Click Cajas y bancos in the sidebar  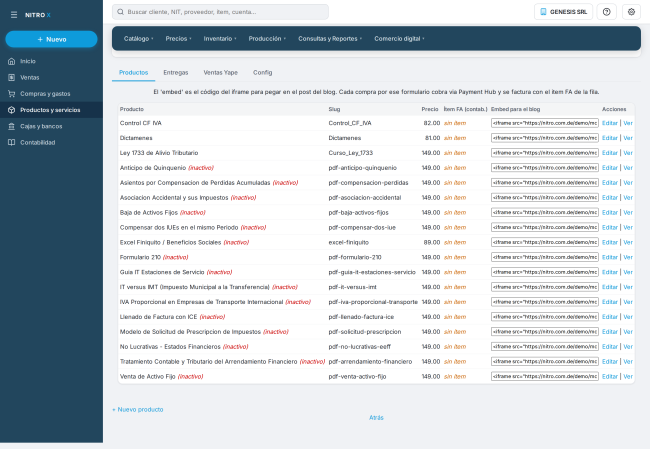41,126
